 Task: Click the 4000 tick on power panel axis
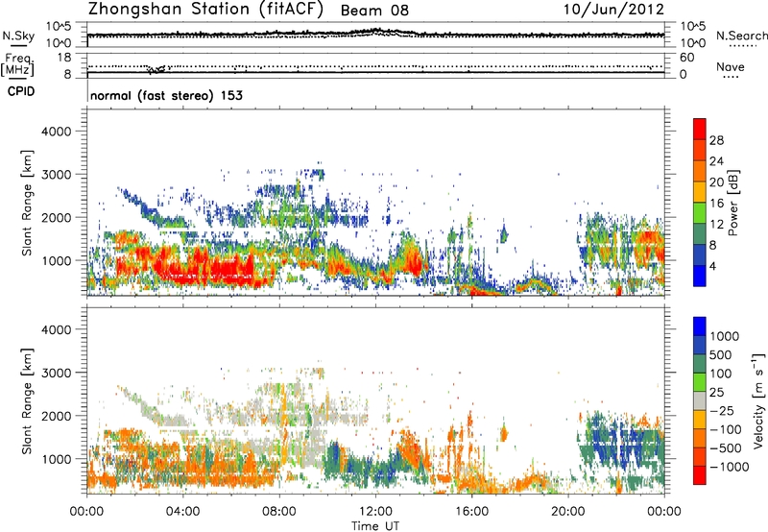pyautogui.click(x=57, y=132)
